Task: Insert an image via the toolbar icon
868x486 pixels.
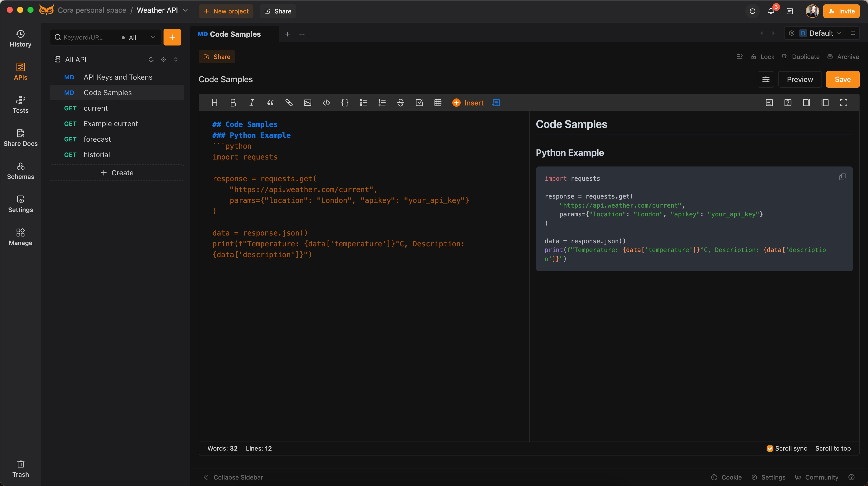Action: [x=308, y=103]
